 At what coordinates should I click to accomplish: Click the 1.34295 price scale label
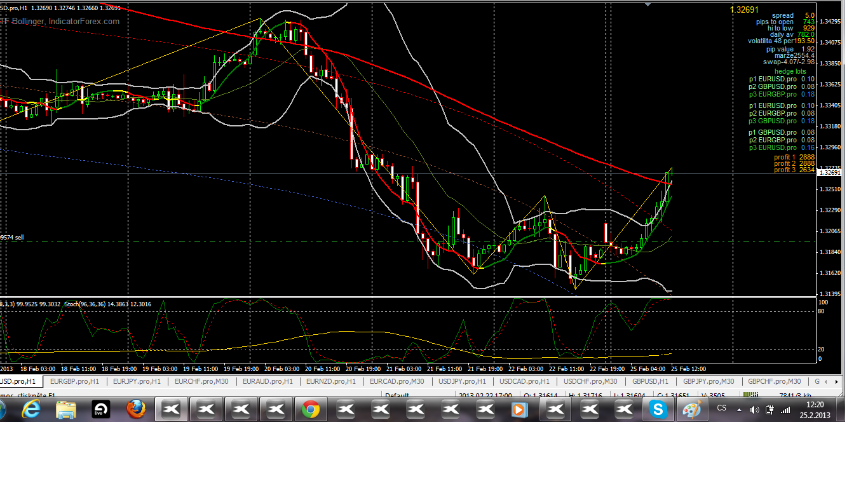coord(831,21)
